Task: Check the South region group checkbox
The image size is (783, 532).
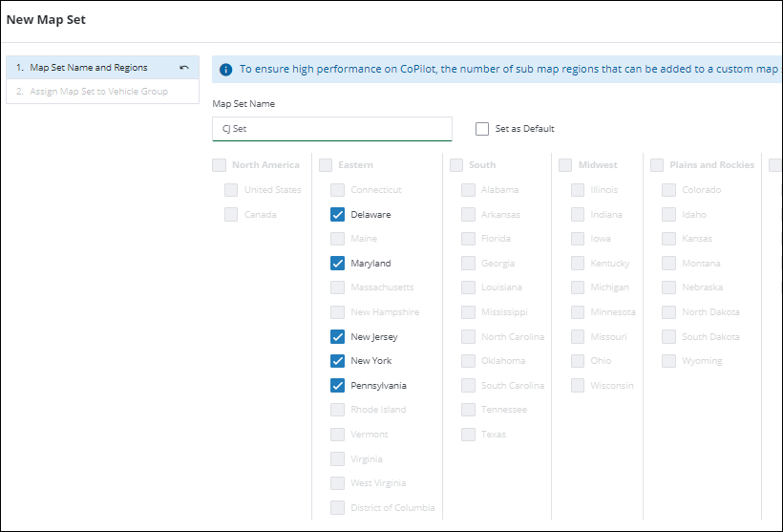Action: 456,165
